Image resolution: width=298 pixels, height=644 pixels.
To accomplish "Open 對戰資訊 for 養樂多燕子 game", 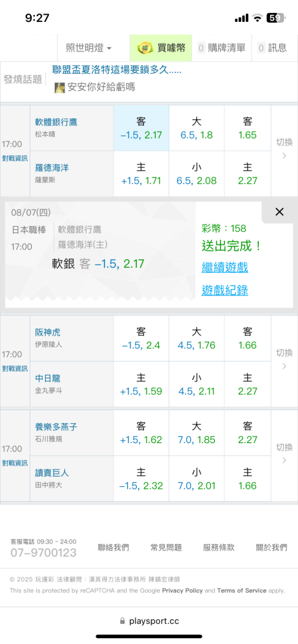I will [15, 463].
